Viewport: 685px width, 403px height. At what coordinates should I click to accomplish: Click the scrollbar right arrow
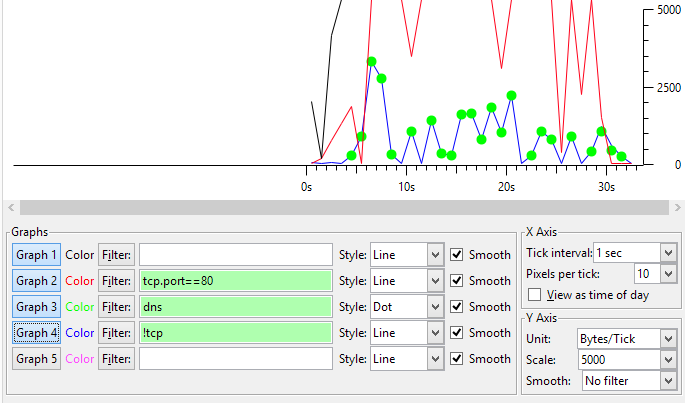coord(677,207)
